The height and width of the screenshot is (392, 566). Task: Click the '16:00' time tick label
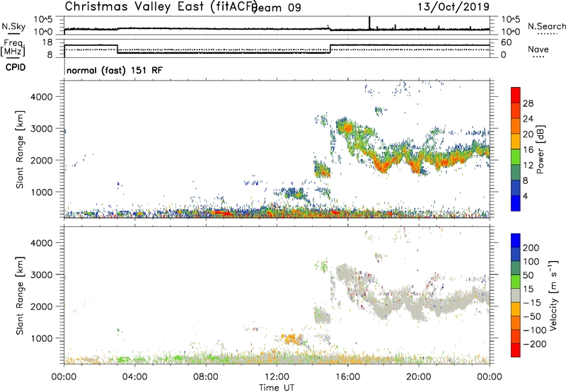(x=347, y=377)
